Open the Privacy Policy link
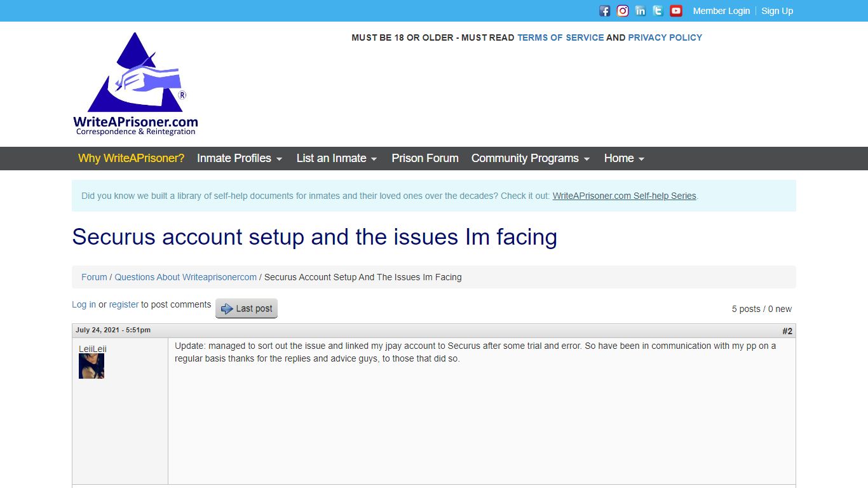 coord(665,37)
